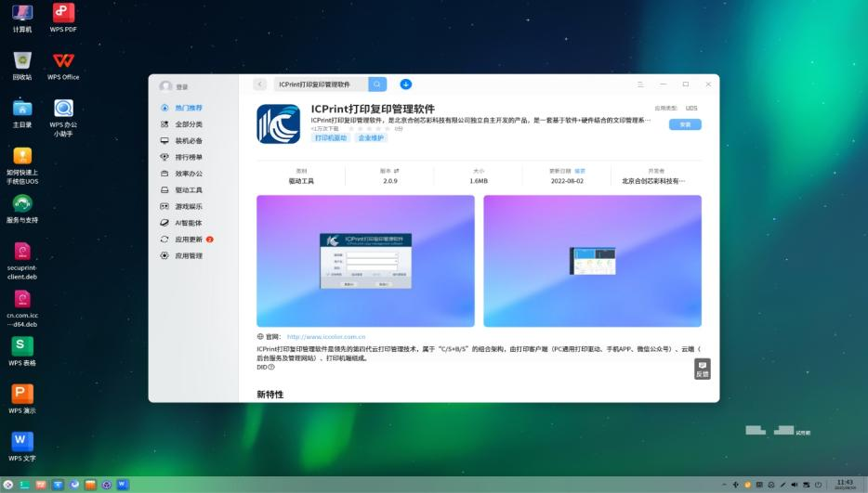The image size is (868, 493).
Task: Open the taskbar launcher menu icon
Action: 9,485
